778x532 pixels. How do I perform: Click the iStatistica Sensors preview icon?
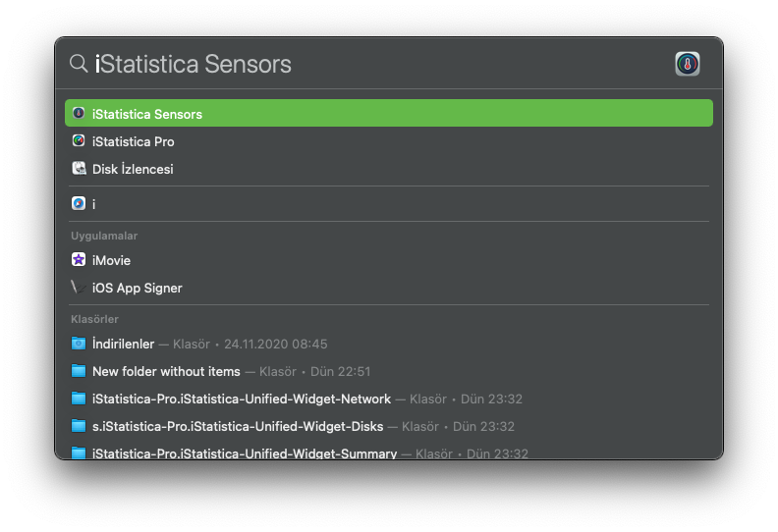pyautogui.click(x=688, y=64)
